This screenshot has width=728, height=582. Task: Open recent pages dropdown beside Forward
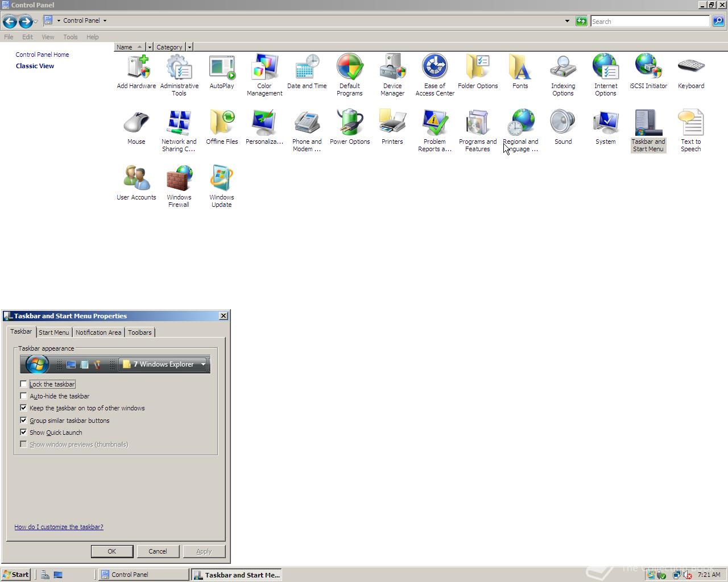coord(35,22)
